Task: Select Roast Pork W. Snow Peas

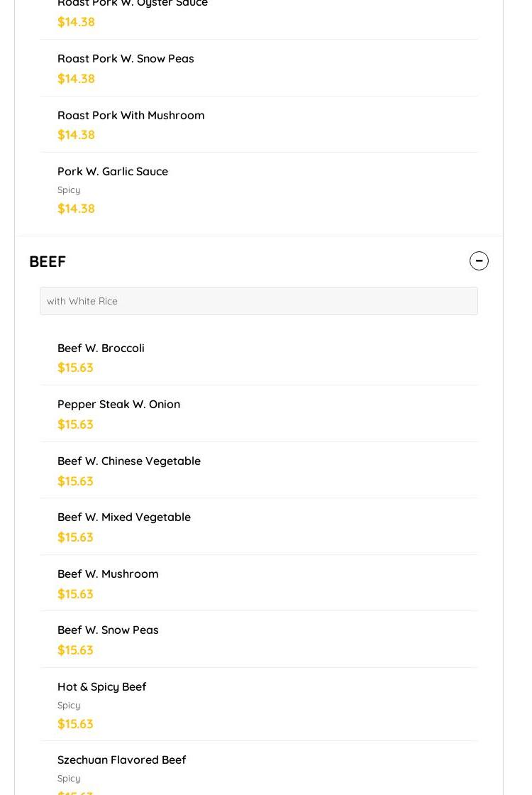Action: coord(126,58)
